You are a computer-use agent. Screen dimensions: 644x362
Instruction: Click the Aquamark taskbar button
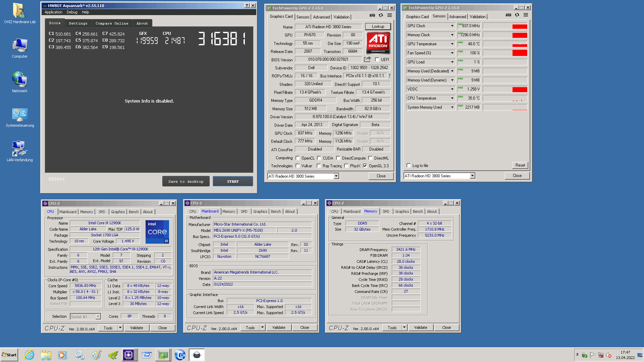(x=197, y=355)
